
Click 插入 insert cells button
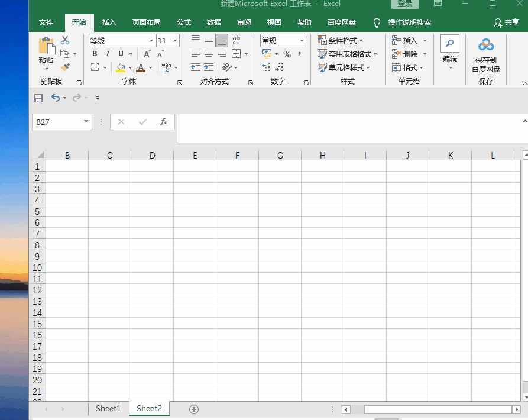[x=405, y=40]
